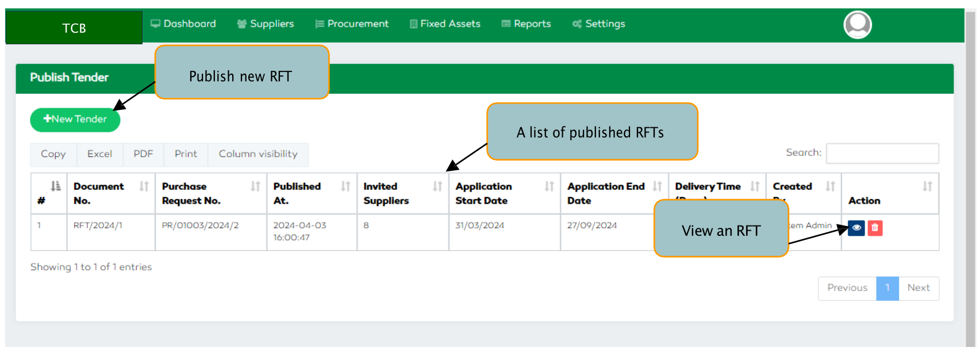The image size is (980, 355).
Task: Open the Dashboard menu
Action: [183, 24]
